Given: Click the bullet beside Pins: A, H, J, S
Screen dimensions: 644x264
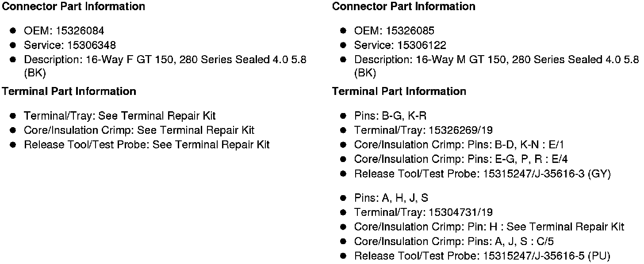Looking at the screenshot, I should [x=344, y=198].
